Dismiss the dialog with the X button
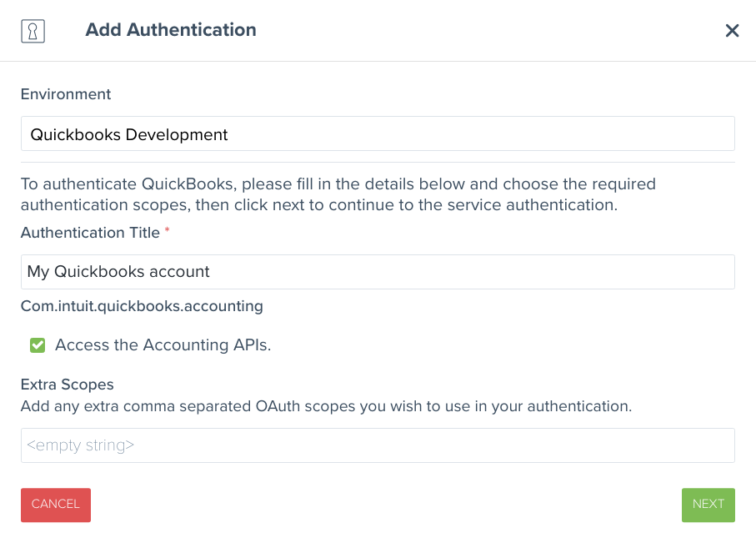This screenshot has width=756, height=533. pyautogui.click(x=732, y=30)
